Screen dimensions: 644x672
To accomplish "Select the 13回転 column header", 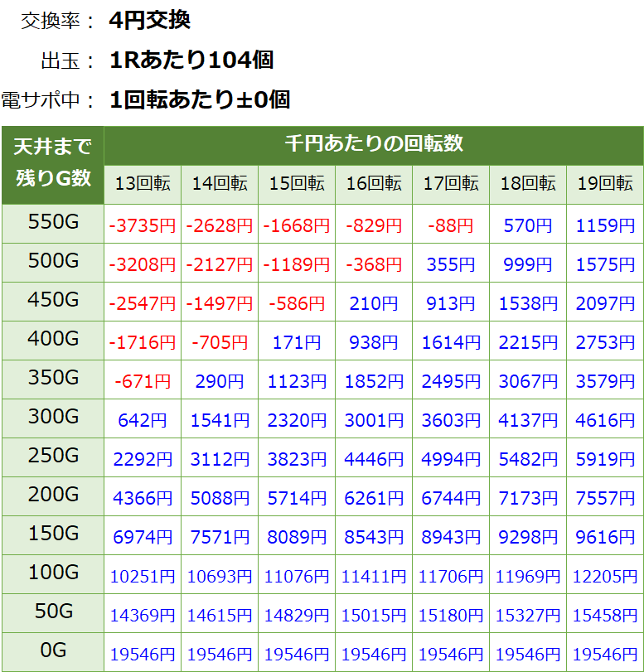I will (x=143, y=184).
